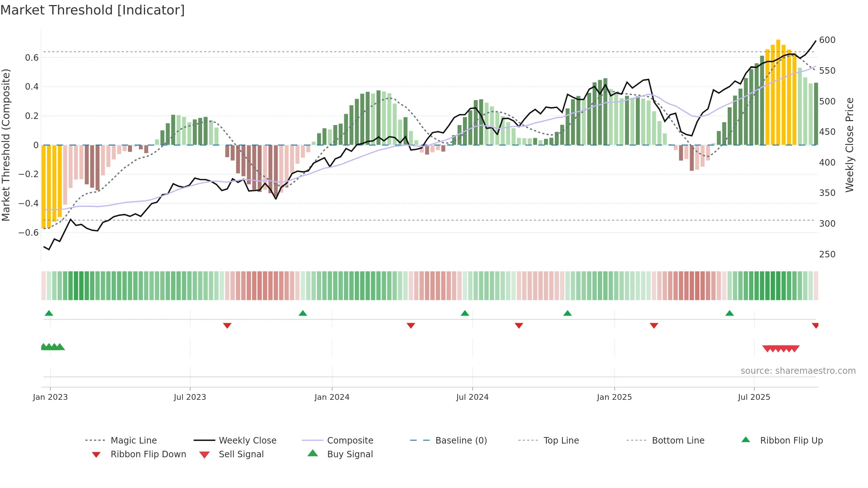Click the Jan 2025 x-axis label

click(614, 397)
